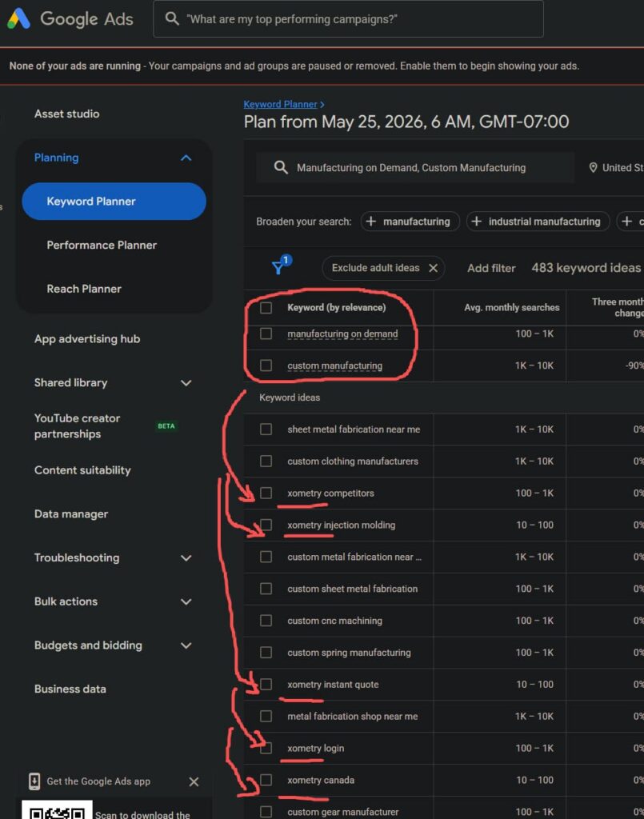Image resolution: width=644 pixels, height=819 pixels.
Task: Open Performance Planner in sidebar
Action: pyautogui.click(x=102, y=245)
